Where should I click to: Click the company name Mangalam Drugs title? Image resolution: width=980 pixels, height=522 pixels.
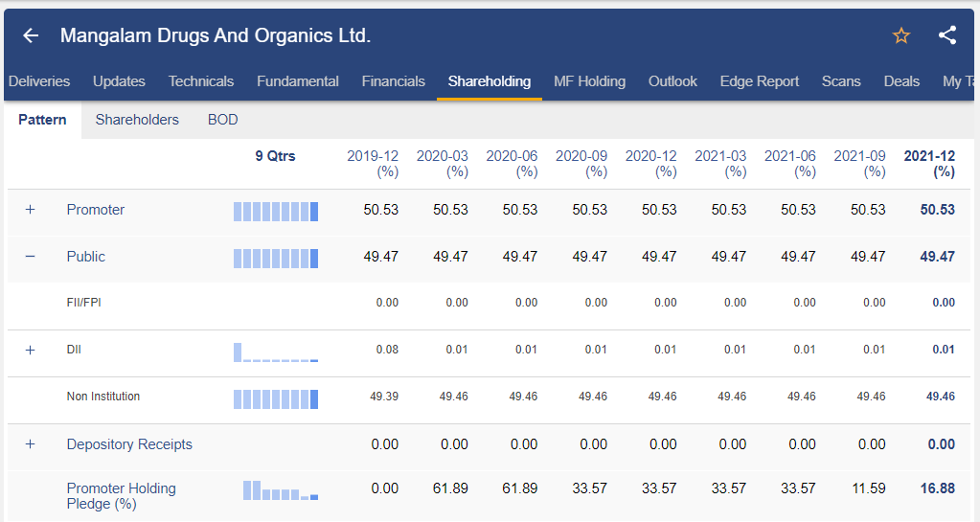[216, 35]
